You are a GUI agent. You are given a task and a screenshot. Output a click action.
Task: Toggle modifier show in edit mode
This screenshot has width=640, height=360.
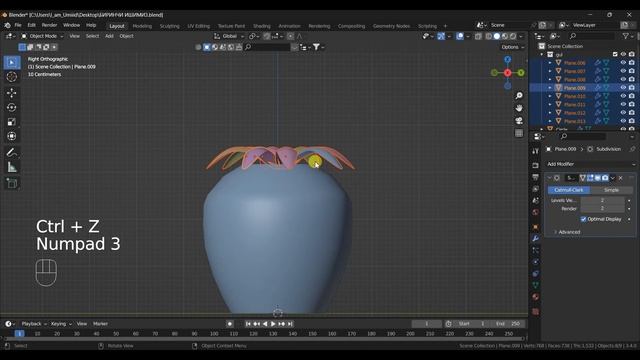click(x=590, y=178)
